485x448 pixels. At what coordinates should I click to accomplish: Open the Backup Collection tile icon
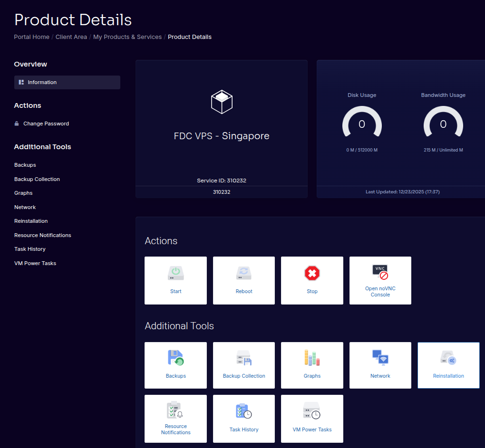click(244, 358)
